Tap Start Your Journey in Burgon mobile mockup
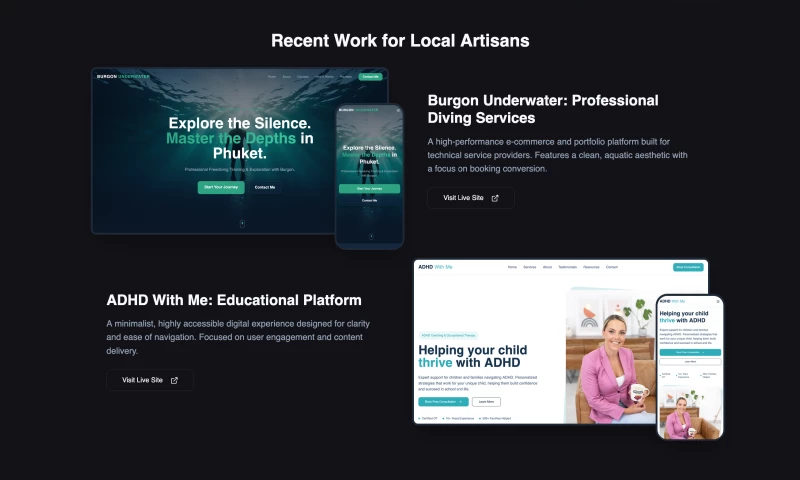Image resolution: width=800 pixels, height=480 pixels. pyautogui.click(x=369, y=188)
